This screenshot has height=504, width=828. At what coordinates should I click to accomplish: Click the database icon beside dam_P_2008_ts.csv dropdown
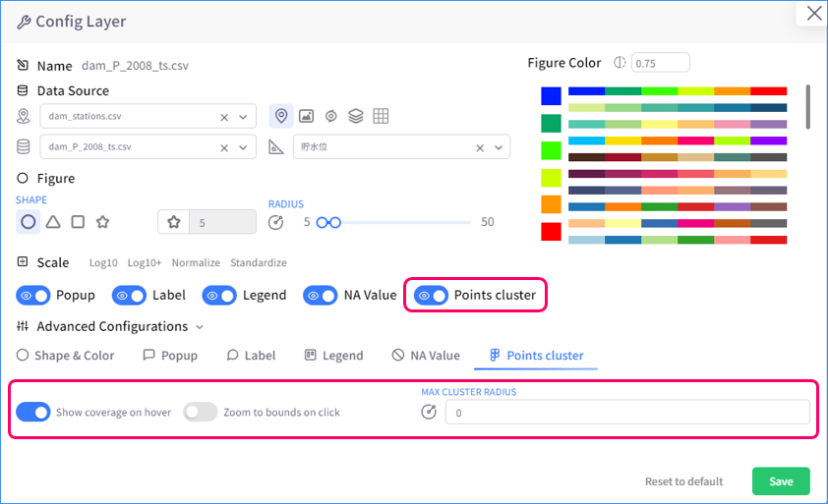24,146
